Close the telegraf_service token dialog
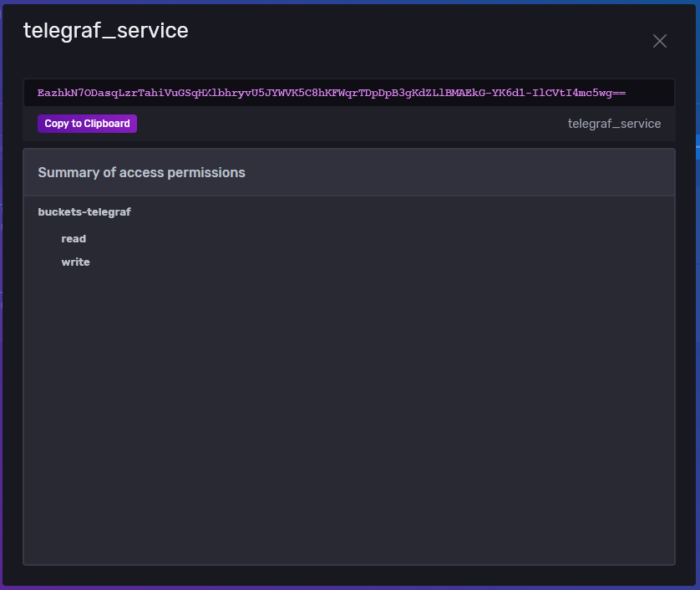 [x=659, y=41]
